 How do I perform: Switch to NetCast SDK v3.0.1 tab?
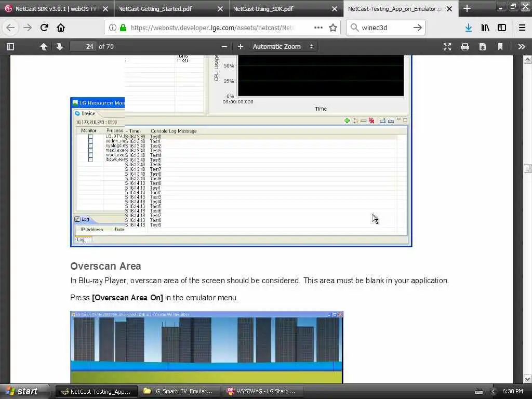[x=57, y=8]
